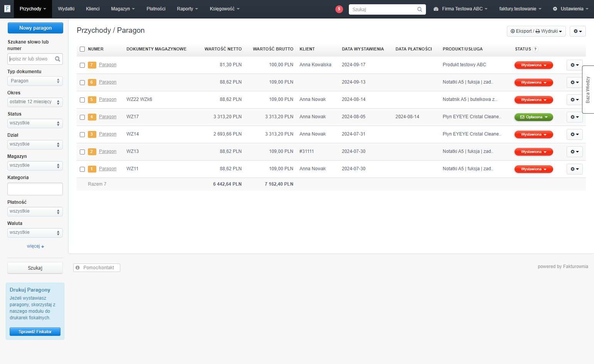This screenshot has width=594, height=364.
Task: Open the Pomoc/kontakt link
Action: (97, 268)
